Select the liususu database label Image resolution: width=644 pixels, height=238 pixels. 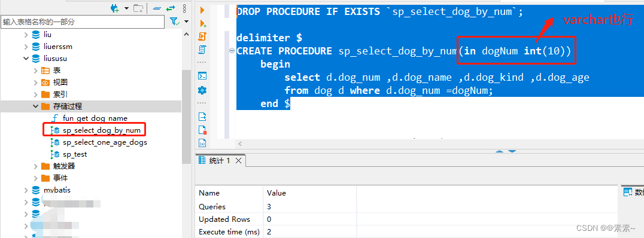click(55, 59)
